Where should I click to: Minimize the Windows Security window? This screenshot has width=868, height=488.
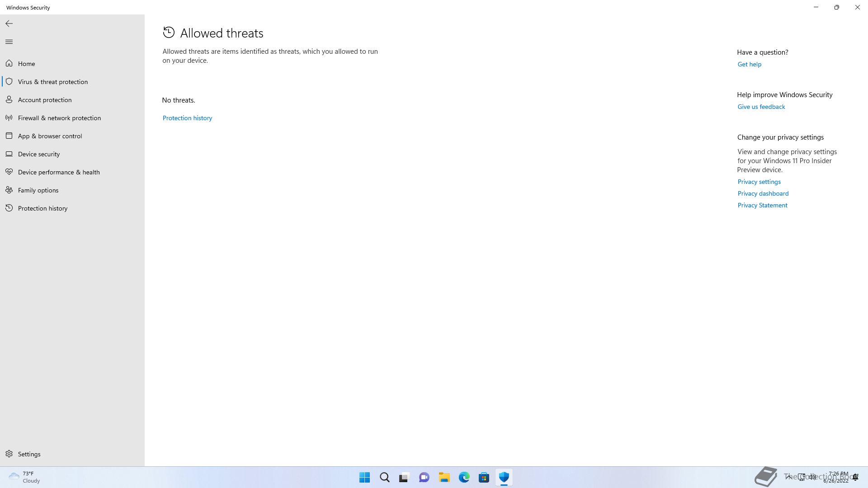(x=816, y=7)
